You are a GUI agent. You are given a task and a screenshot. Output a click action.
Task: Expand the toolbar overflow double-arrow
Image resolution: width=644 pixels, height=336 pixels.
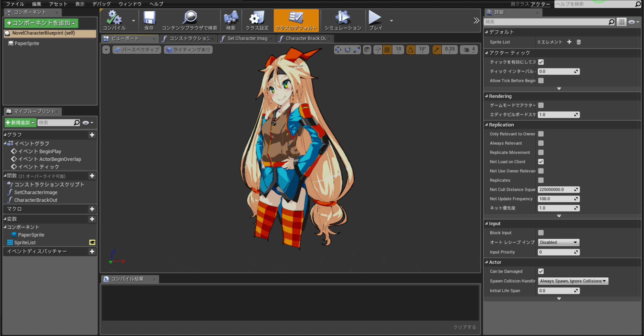(476, 21)
